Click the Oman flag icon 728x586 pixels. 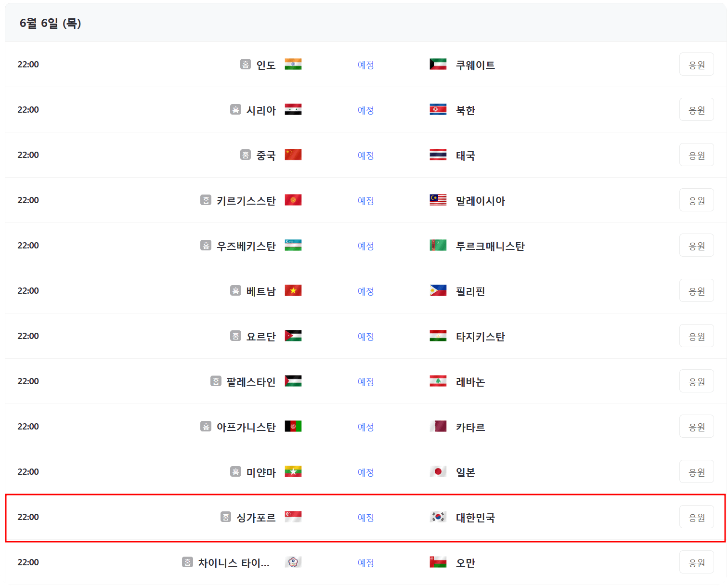[438, 562]
